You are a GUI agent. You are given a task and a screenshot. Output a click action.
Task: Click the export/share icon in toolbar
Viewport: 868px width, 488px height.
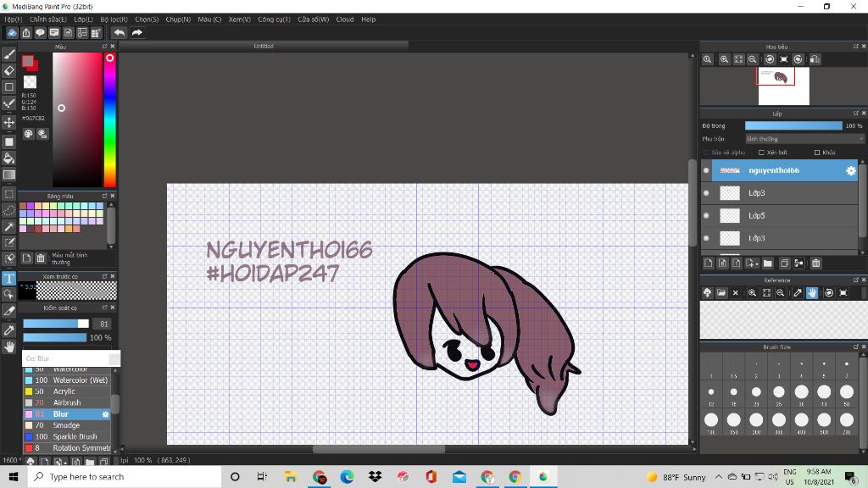click(26, 33)
